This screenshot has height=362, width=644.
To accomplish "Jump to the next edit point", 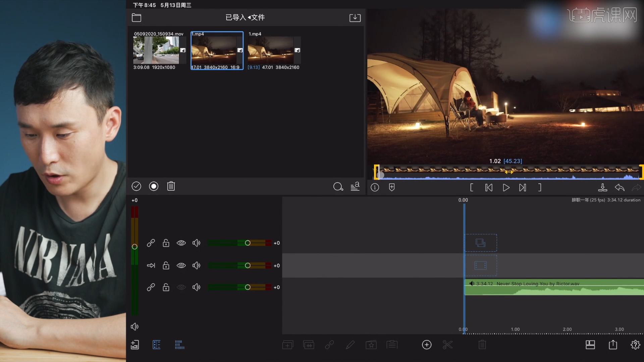I will tap(523, 187).
